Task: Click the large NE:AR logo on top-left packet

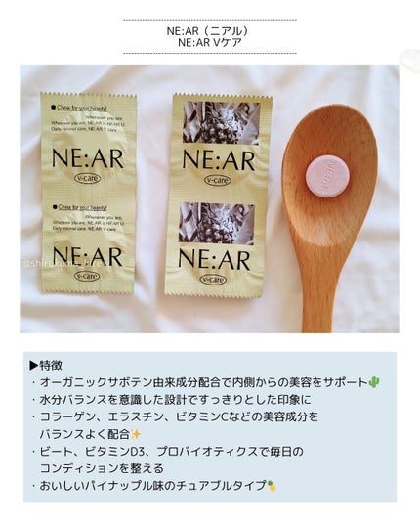Action: [88, 158]
